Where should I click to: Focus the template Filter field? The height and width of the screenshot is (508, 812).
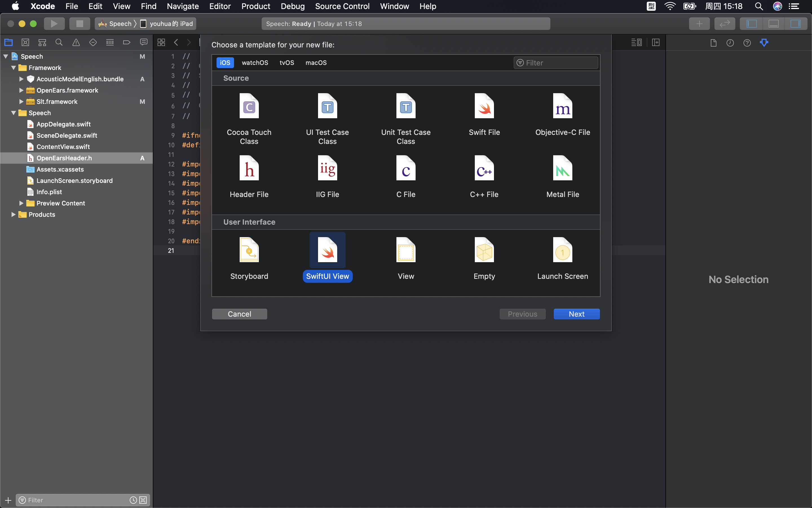click(556, 63)
